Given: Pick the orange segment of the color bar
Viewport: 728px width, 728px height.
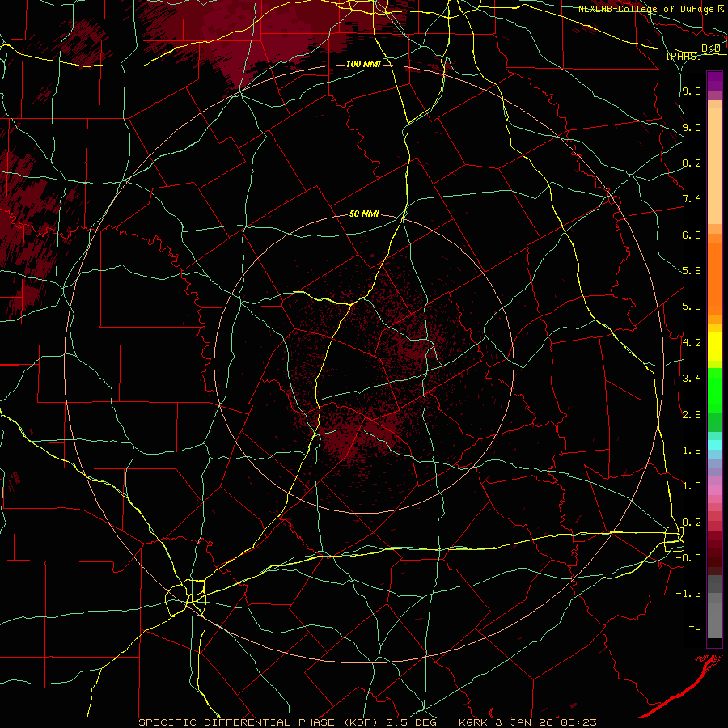Looking at the screenshot, I should point(714,278).
